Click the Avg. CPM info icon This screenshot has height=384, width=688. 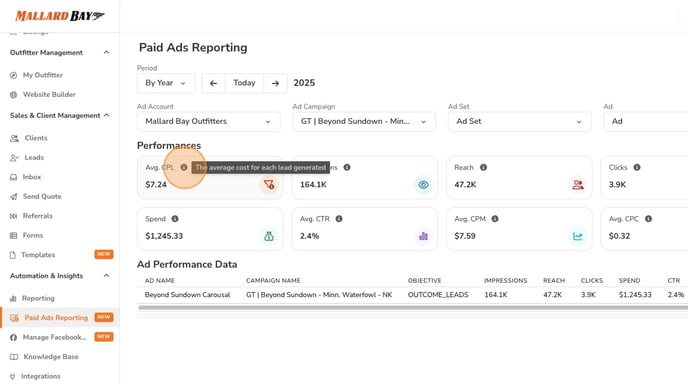pos(495,219)
